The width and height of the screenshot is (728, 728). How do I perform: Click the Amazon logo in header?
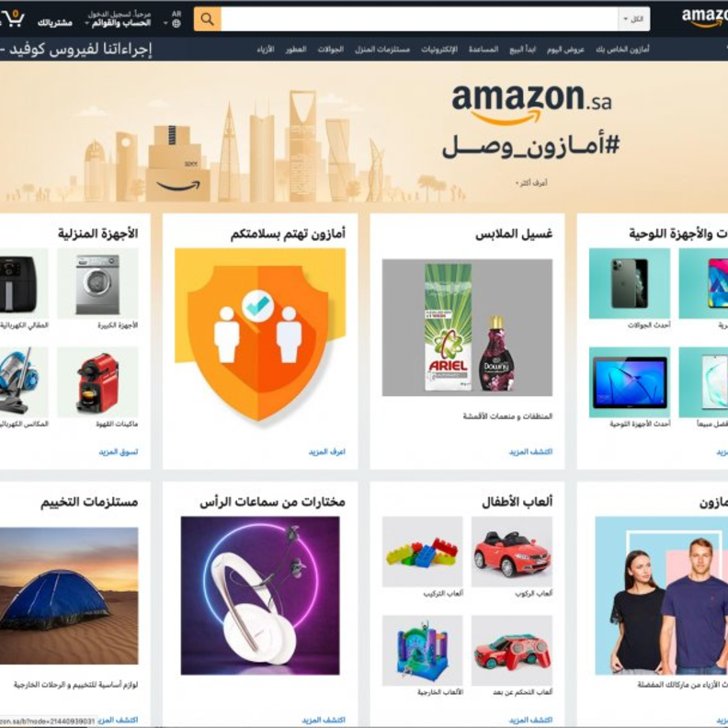pos(704,17)
